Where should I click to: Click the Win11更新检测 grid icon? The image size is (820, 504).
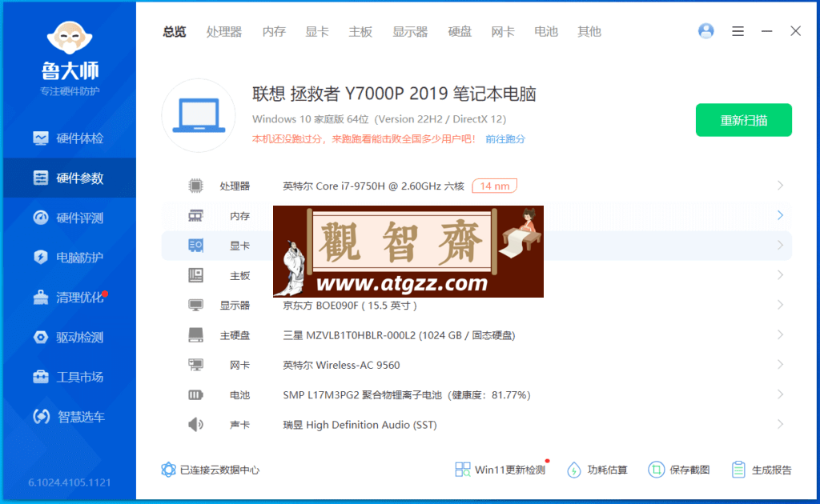tap(462, 470)
